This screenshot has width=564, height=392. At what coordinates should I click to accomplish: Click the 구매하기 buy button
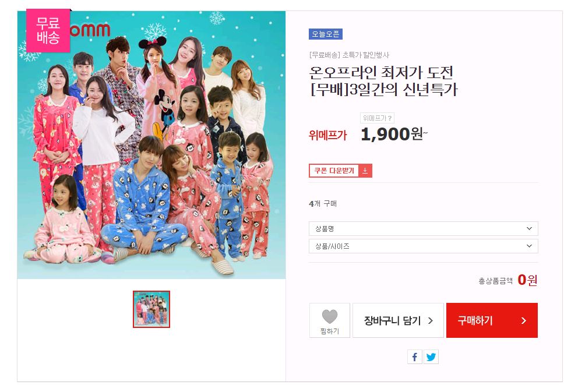[x=492, y=320]
